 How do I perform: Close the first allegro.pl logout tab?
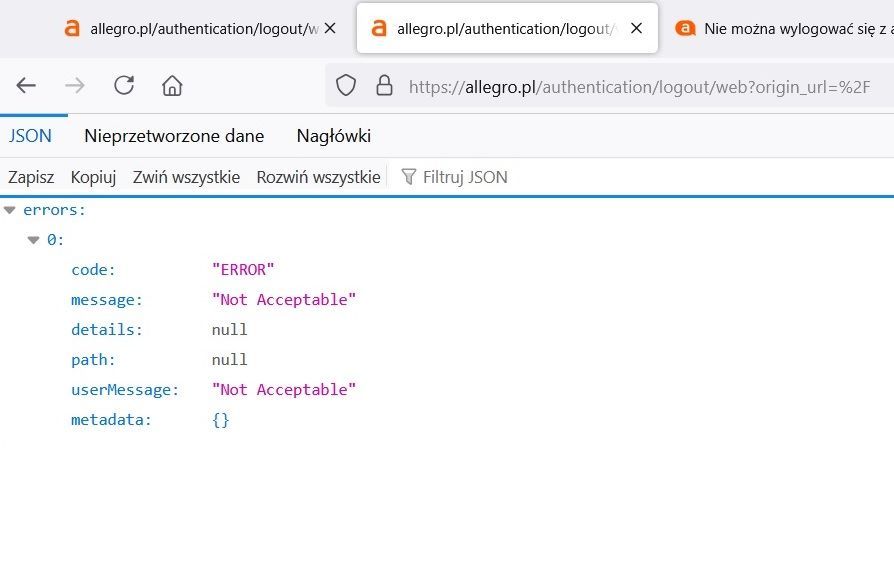pyautogui.click(x=330, y=28)
